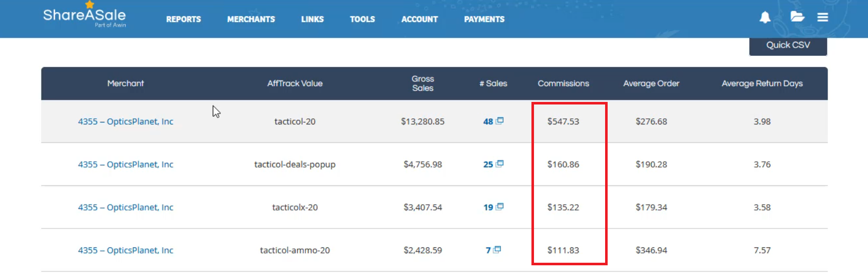
Task: Open the hamburger menu icon
Action: 822,17
